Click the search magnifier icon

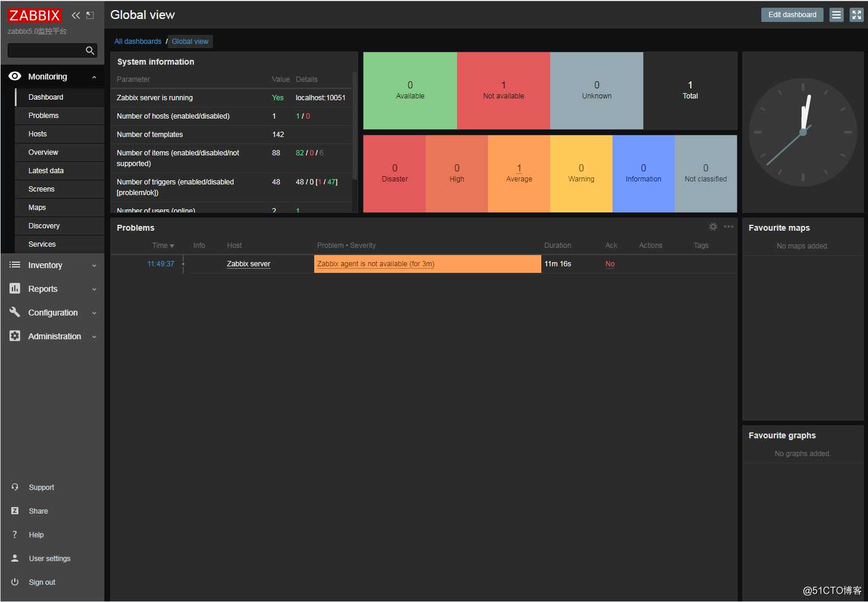90,50
